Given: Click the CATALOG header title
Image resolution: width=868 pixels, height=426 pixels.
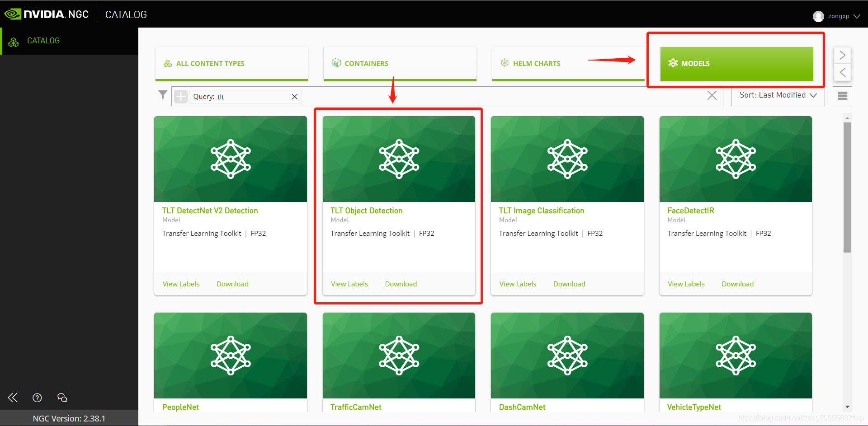Looking at the screenshot, I should click(x=126, y=14).
